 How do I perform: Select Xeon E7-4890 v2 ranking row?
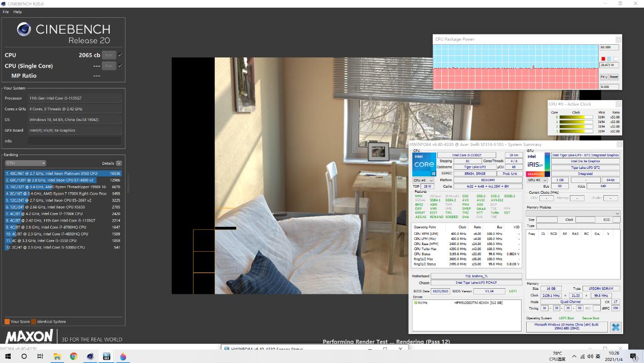click(x=63, y=180)
